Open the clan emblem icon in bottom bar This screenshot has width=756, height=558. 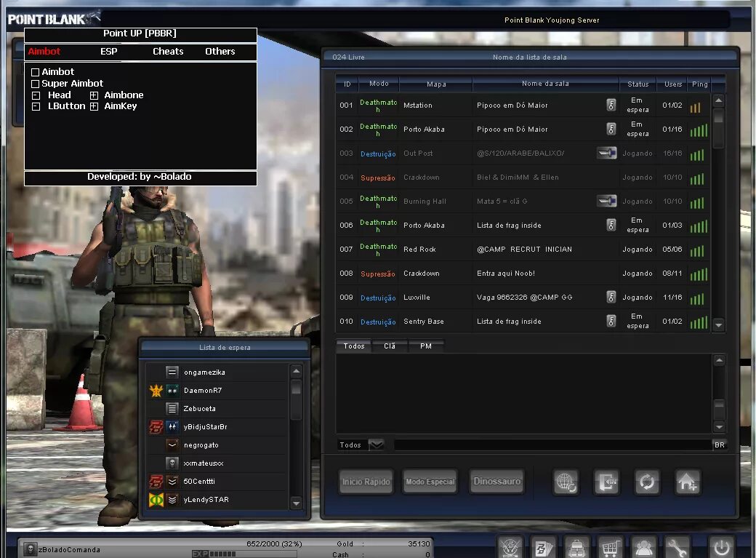coord(510,547)
